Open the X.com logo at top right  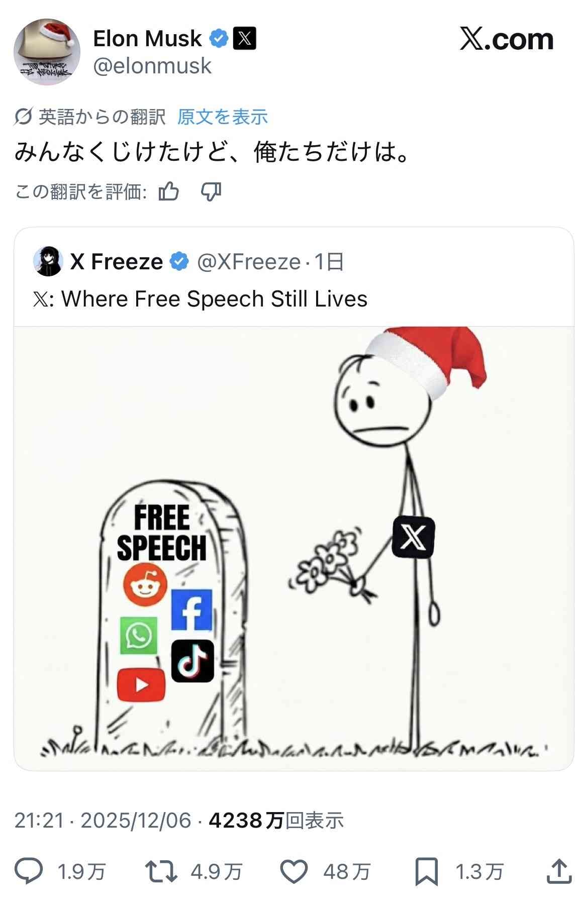pos(507,39)
